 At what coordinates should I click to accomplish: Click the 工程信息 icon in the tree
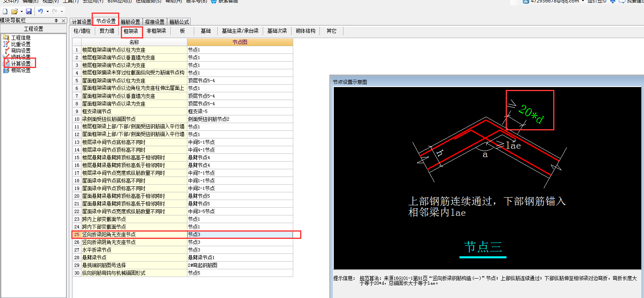(x=6, y=38)
